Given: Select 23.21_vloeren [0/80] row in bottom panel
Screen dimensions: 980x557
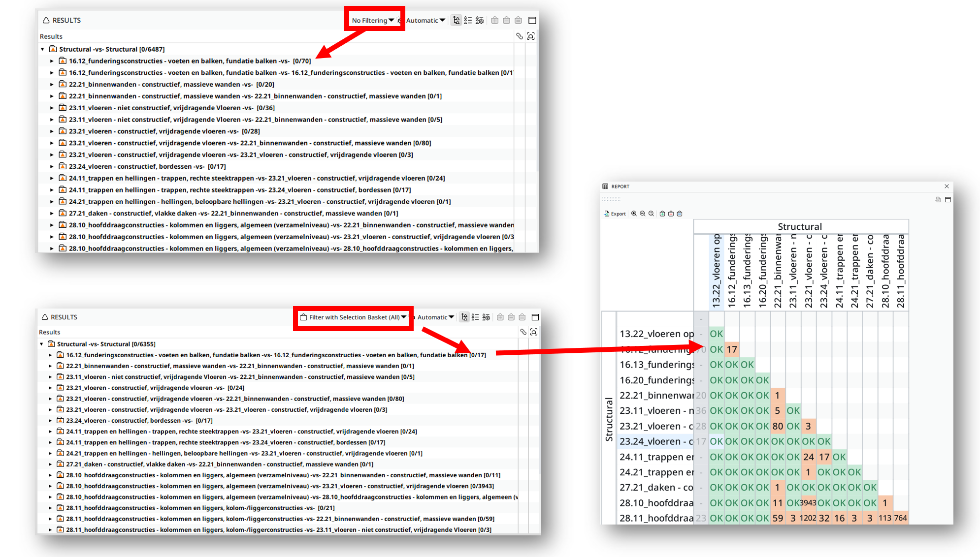Looking at the screenshot, I should pos(230,399).
